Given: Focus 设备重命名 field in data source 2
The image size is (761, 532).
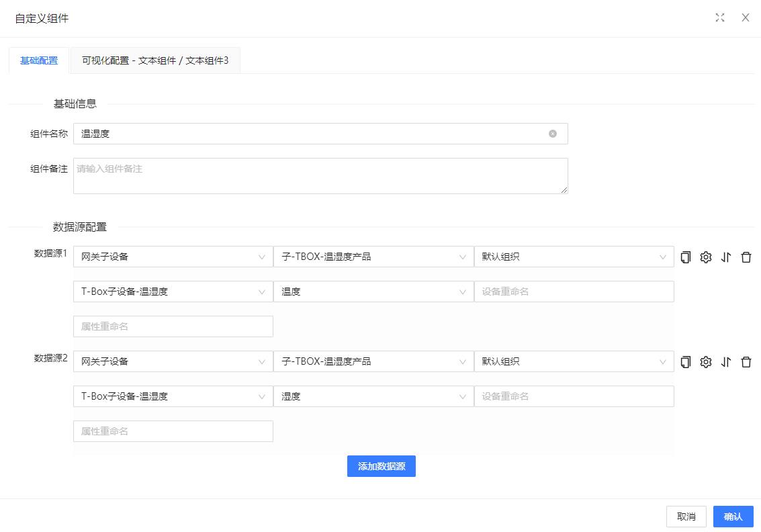Looking at the screenshot, I should coord(574,396).
